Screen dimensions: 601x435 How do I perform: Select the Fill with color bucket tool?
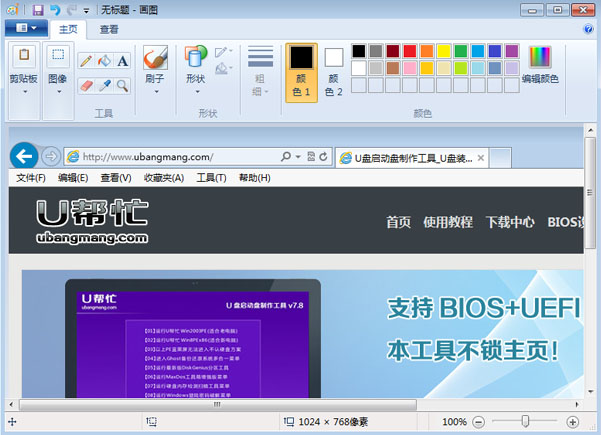104,61
